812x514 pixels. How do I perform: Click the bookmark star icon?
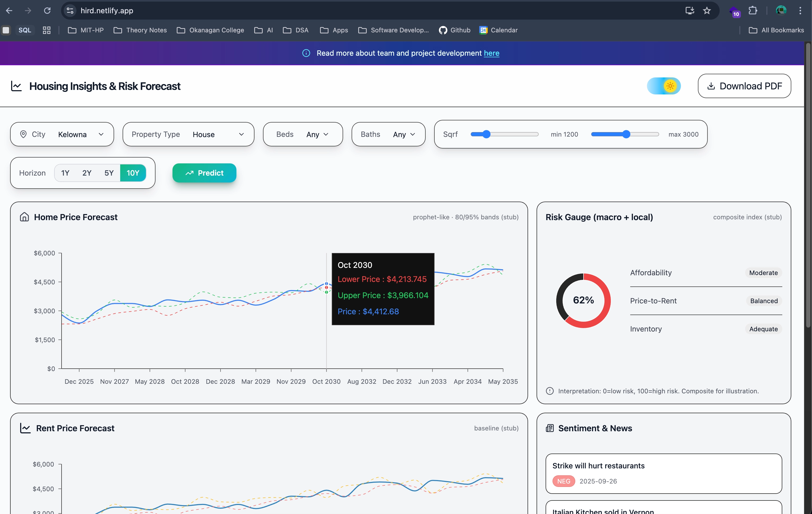point(707,10)
